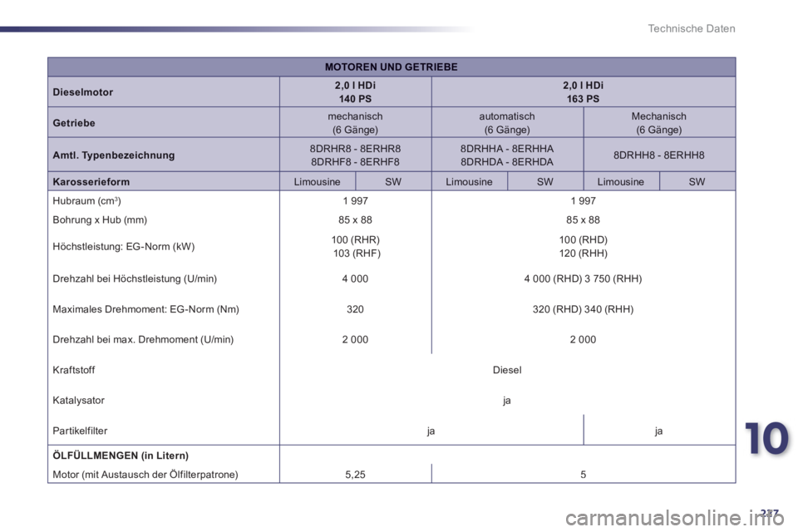Select the 'Dieselmotor' row label

[x=83, y=92]
